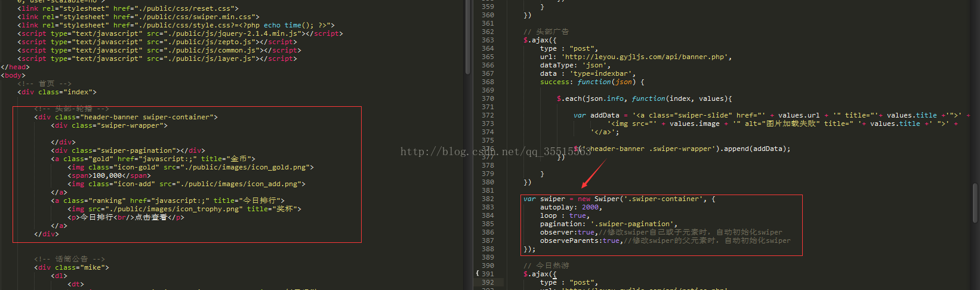Click type : "post" on line 364

(569, 48)
